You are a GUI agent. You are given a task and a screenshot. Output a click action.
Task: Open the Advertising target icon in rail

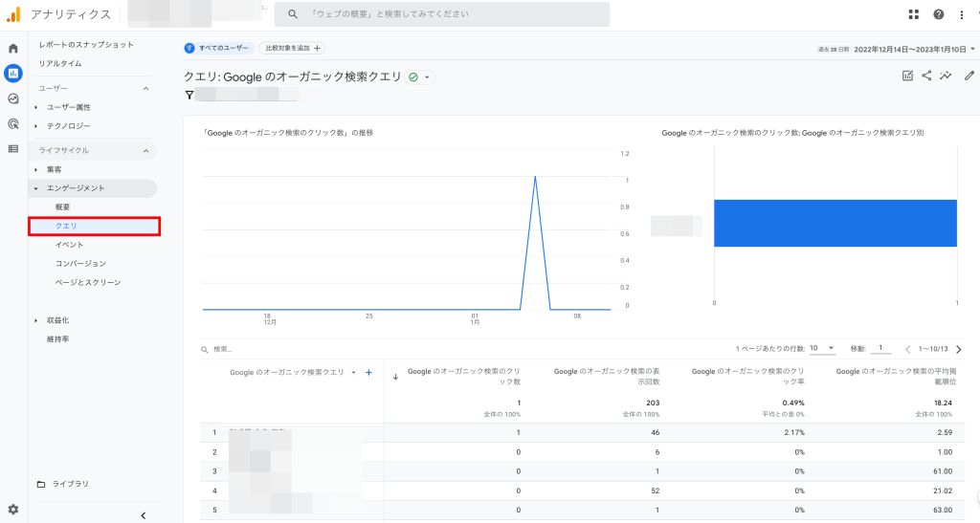coord(13,123)
